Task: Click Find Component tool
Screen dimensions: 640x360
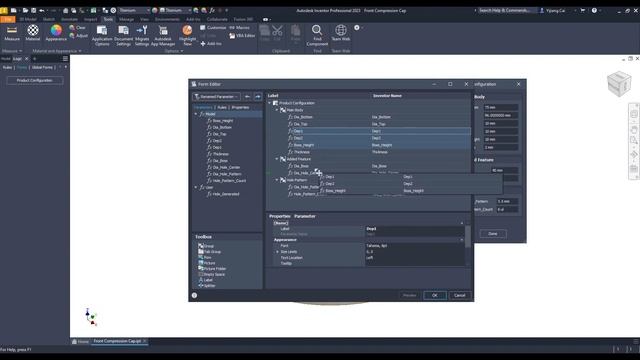Action: (317, 36)
